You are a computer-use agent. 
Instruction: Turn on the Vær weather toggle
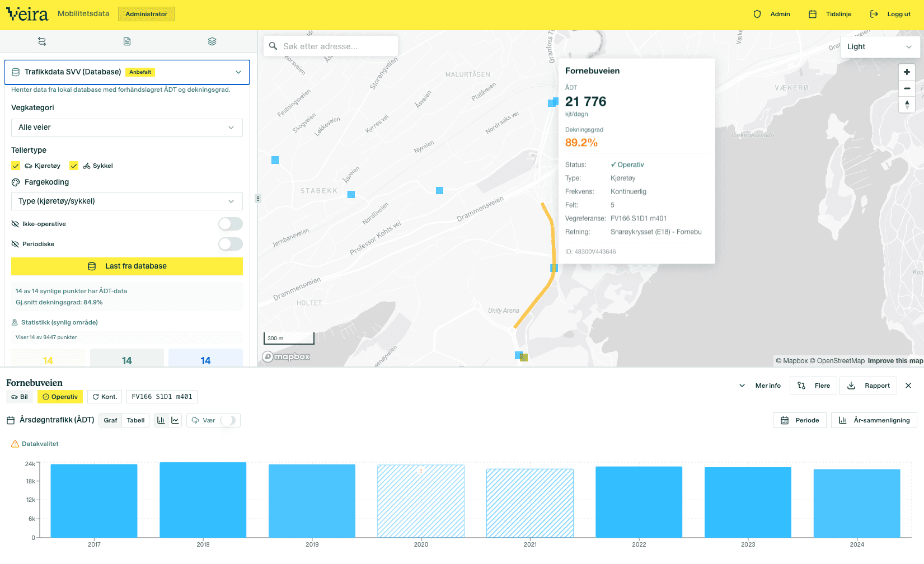tap(228, 420)
